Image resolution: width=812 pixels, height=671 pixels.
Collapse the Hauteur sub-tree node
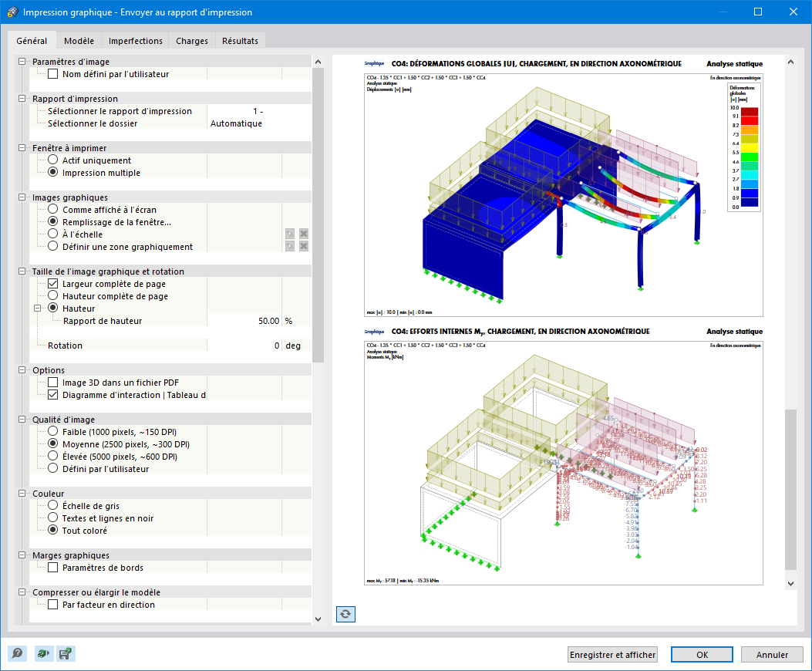(37, 309)
